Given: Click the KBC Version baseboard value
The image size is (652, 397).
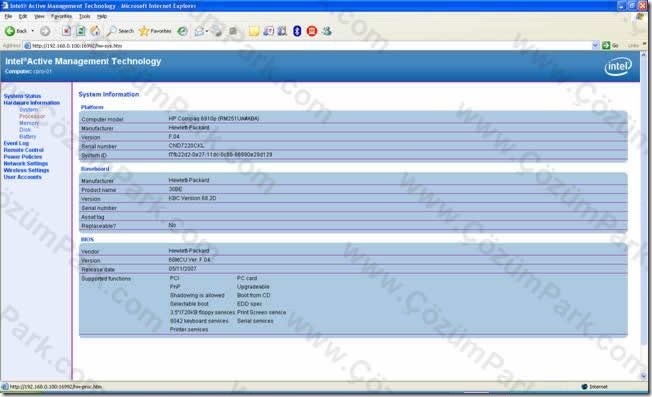Looking at the screenshot, I should click(192, 198).
